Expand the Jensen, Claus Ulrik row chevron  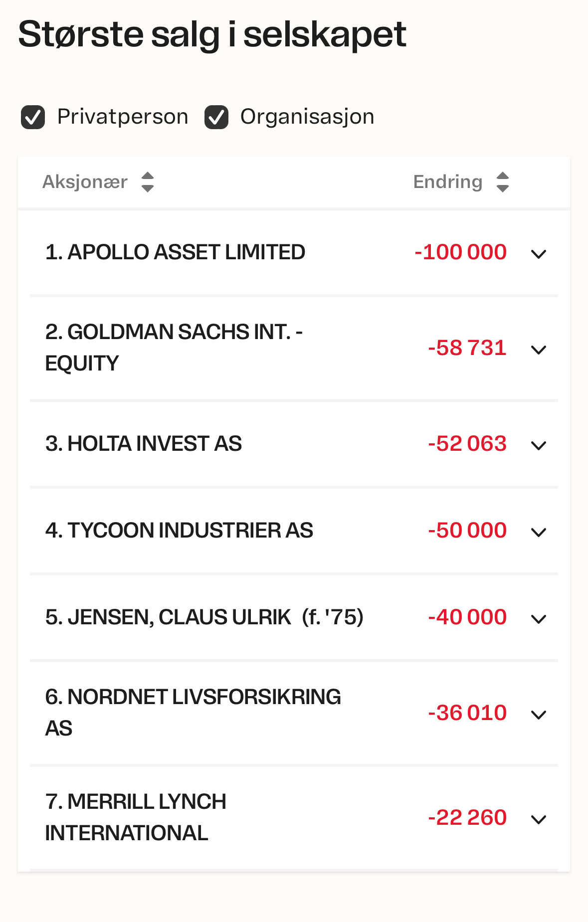pos(539,619)
